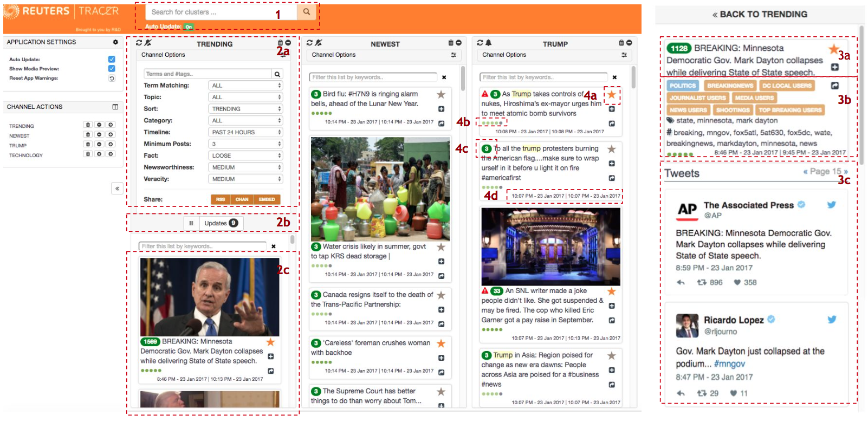Toggle the Auto Update checkbox in settings
This screenshot has height=422, width=868.
tap(112, 59)
